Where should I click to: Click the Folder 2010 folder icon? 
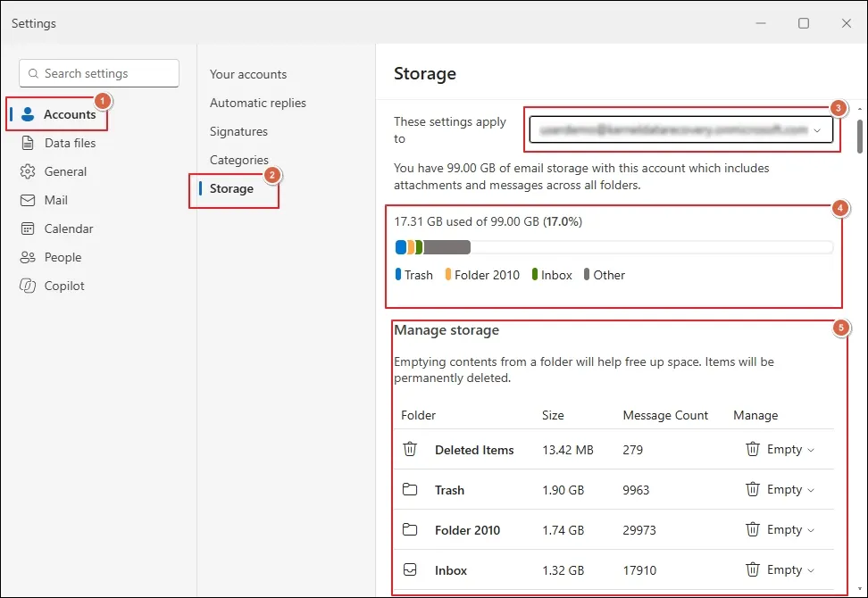point(410,529)
